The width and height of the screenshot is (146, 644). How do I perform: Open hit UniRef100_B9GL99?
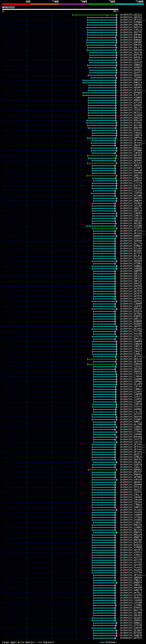click(x=131, y=120)
